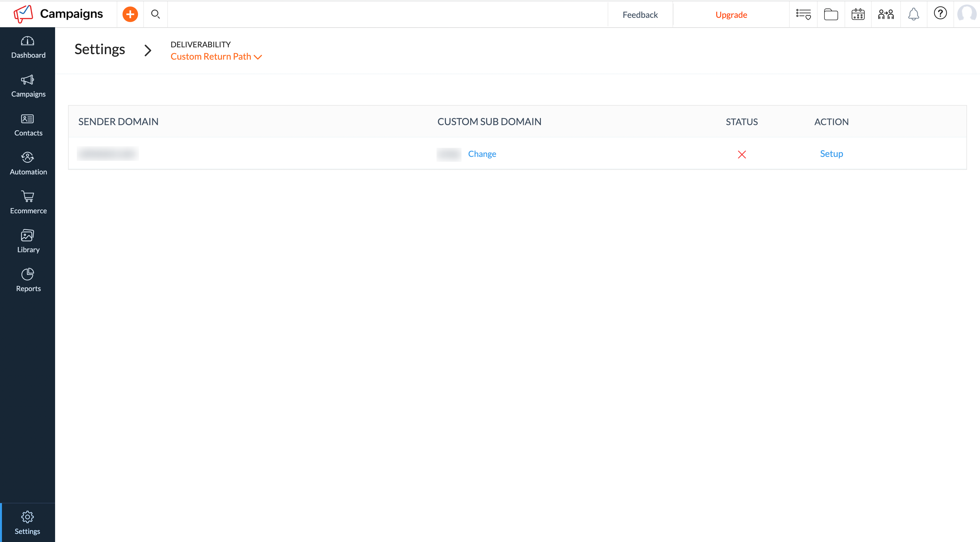
Task: Open Ecommerce via the cart icon
Action: pos(28,197)
